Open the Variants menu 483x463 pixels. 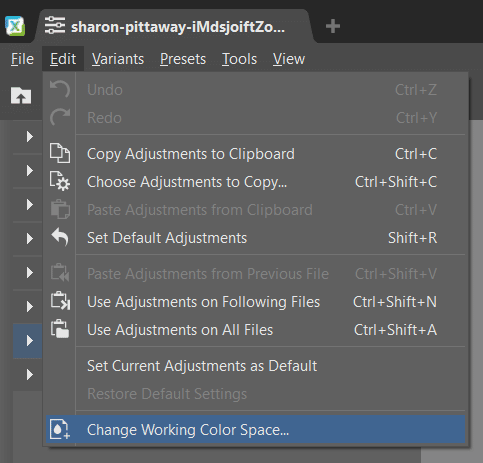pyautogui.click(x=118, y=59)
